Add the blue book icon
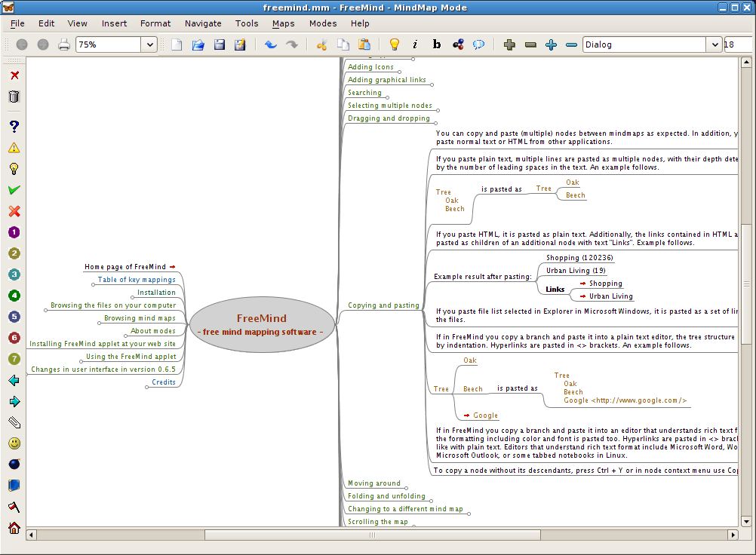Image resolution: width=756 pixels, height=555 pixels. pyautogui.click(x=14, y=485)
